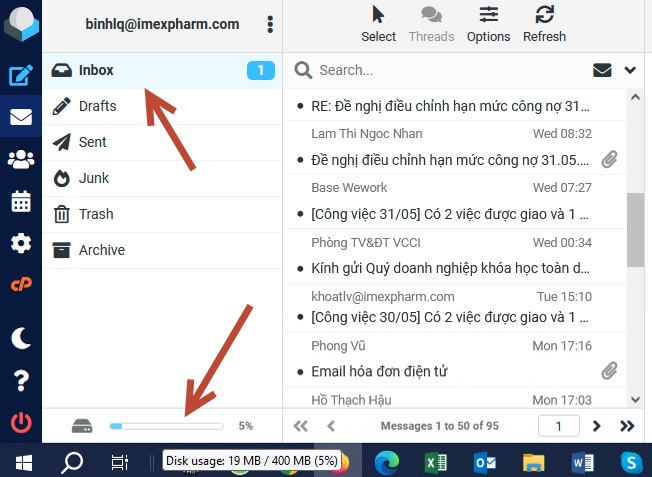652x477 pixels.
Task: Open the Compose new message icon
Action: (21, 75)
